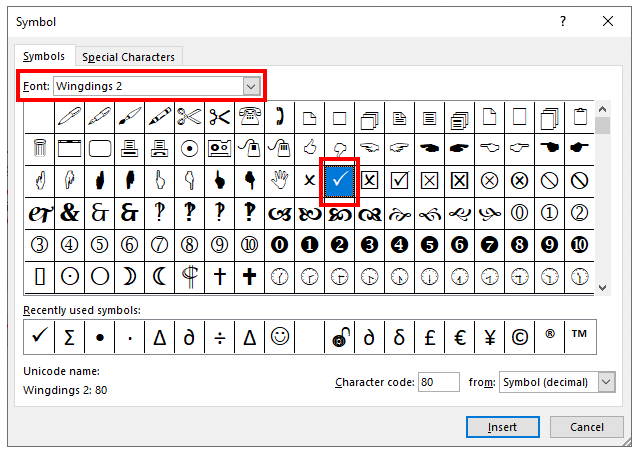Click into the Character code field
The width and height of the screenshot is (640, 457).
click(438, 382)
